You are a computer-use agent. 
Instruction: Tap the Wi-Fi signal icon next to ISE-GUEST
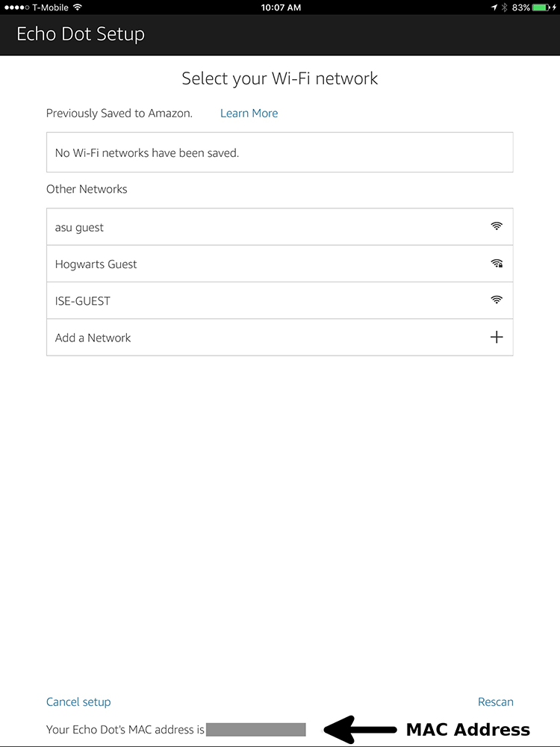[x=497, y=300]
